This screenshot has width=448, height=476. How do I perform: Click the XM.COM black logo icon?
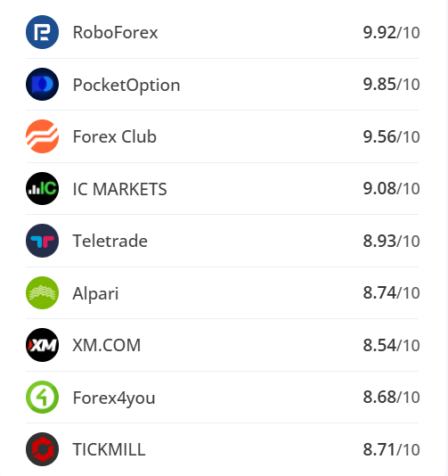click(x=42, y=345)
